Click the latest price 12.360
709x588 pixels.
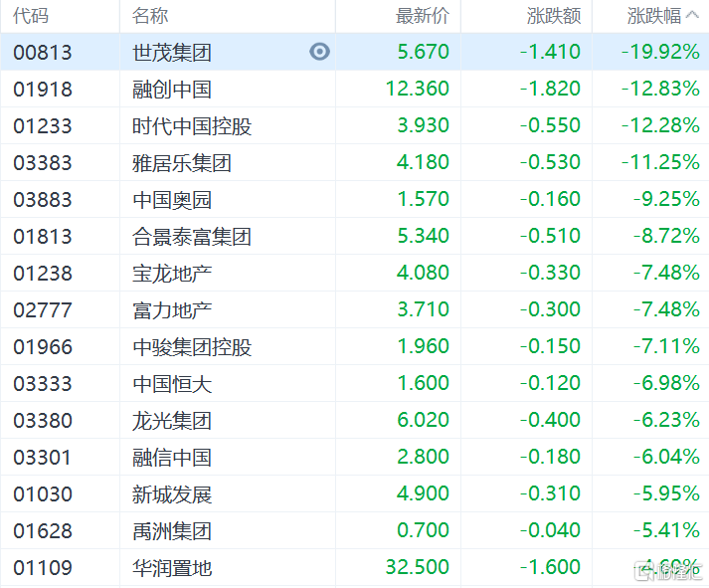click(418, 89)
